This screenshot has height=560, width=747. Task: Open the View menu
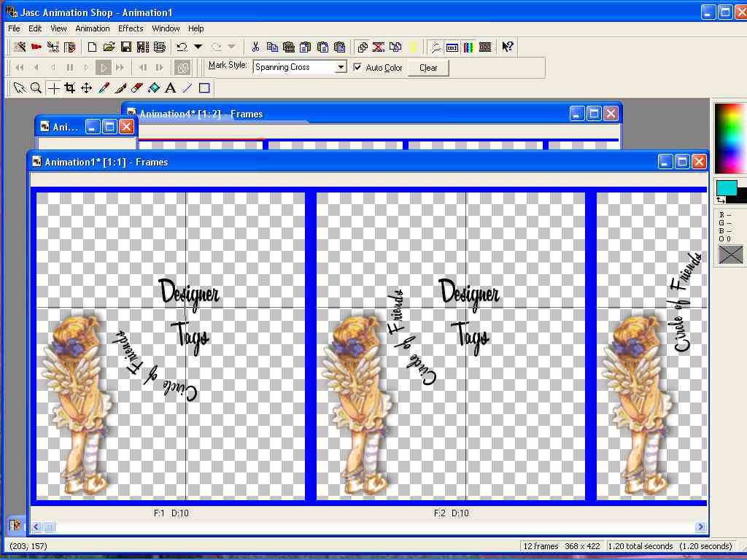pos(58,28)
